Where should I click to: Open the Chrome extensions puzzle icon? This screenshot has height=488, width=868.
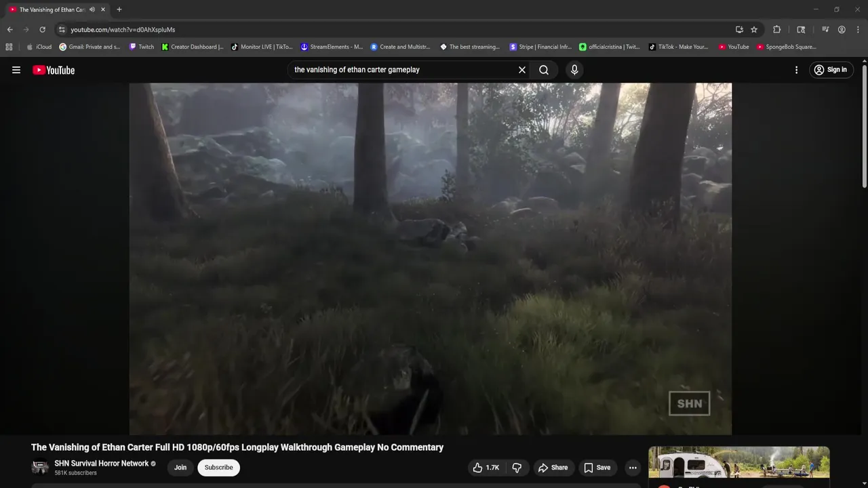777,30
